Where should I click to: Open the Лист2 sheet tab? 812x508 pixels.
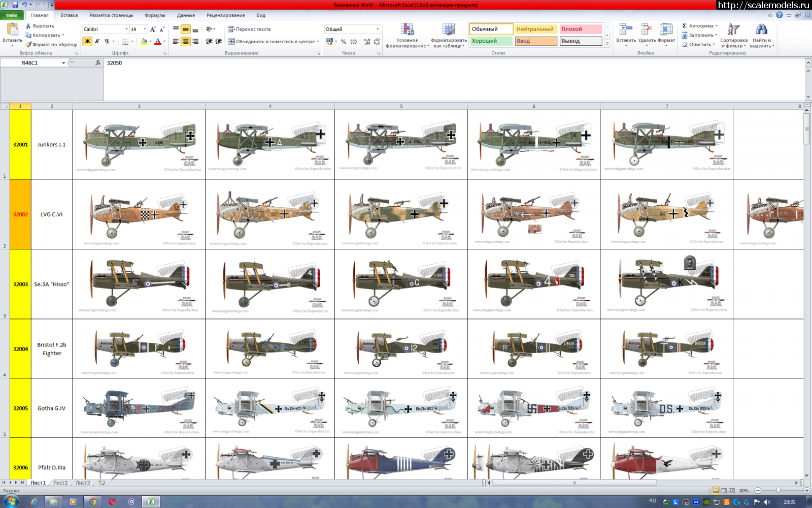tap(60, 483)
